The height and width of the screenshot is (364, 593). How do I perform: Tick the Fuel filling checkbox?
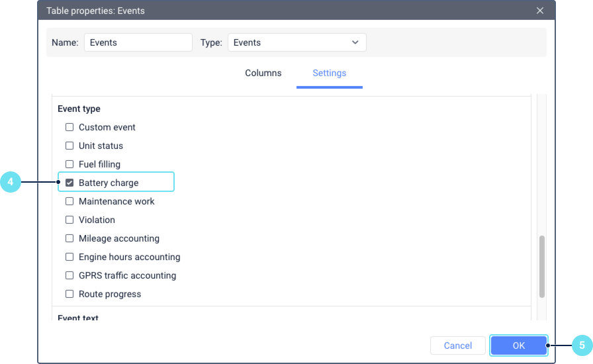click(69, 164)
